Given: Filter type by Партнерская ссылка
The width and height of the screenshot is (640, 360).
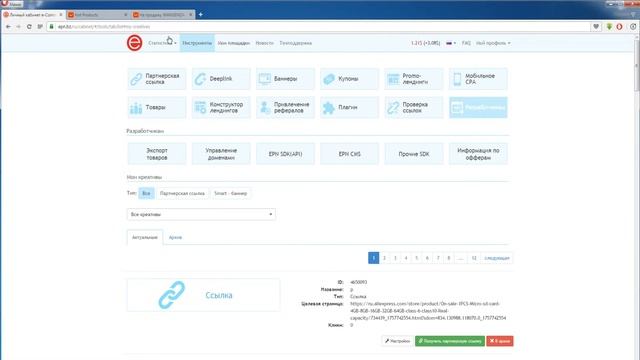Looking at the screenshot, I should click(182, 193).
